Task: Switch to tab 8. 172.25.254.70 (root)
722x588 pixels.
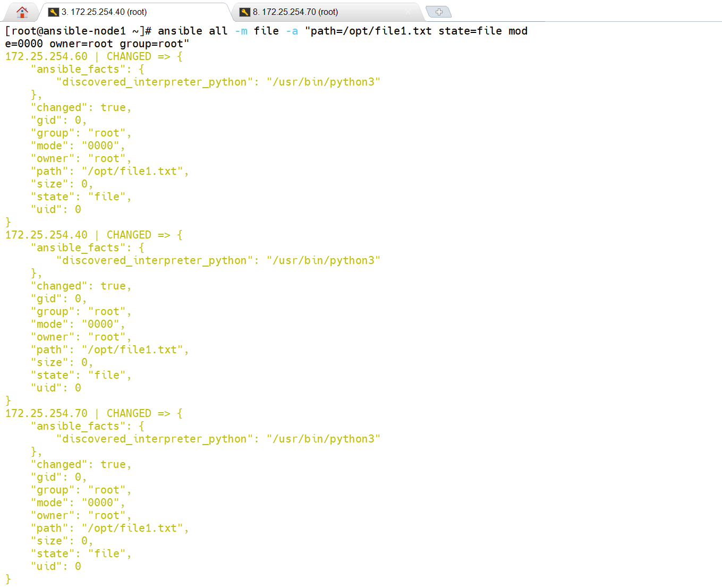Action: (x=327, y=12)
